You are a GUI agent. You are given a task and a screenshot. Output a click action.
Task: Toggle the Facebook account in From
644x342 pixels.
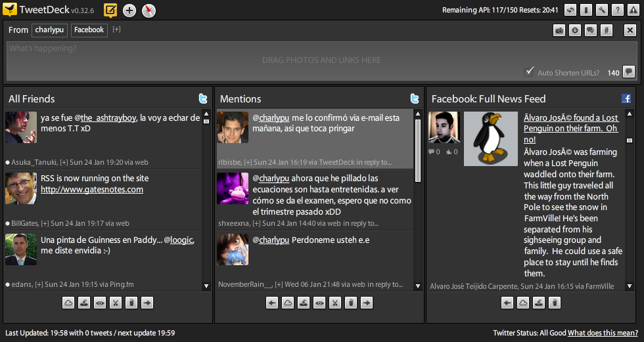pyautogui.click(x=89, y=30)
